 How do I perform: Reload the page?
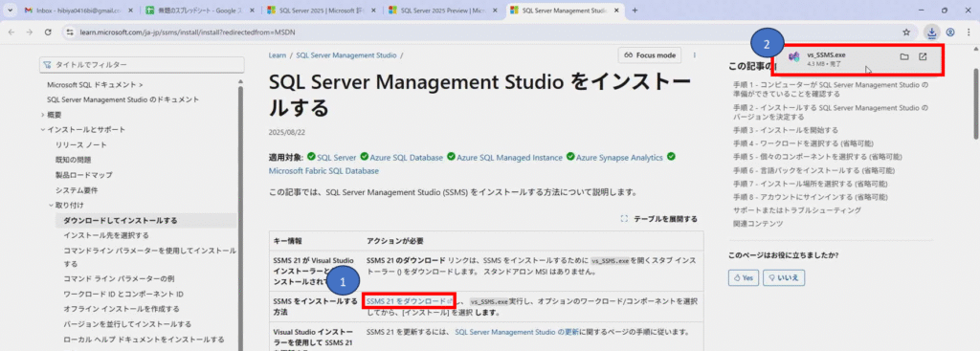pyautogui.click(x=48, y=32)
